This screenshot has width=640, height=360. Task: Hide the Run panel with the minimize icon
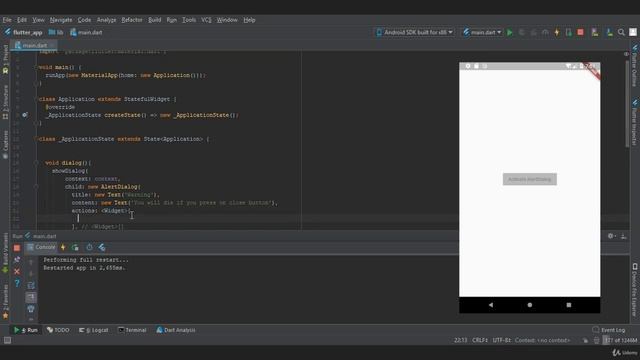click(x=624, y=236)
